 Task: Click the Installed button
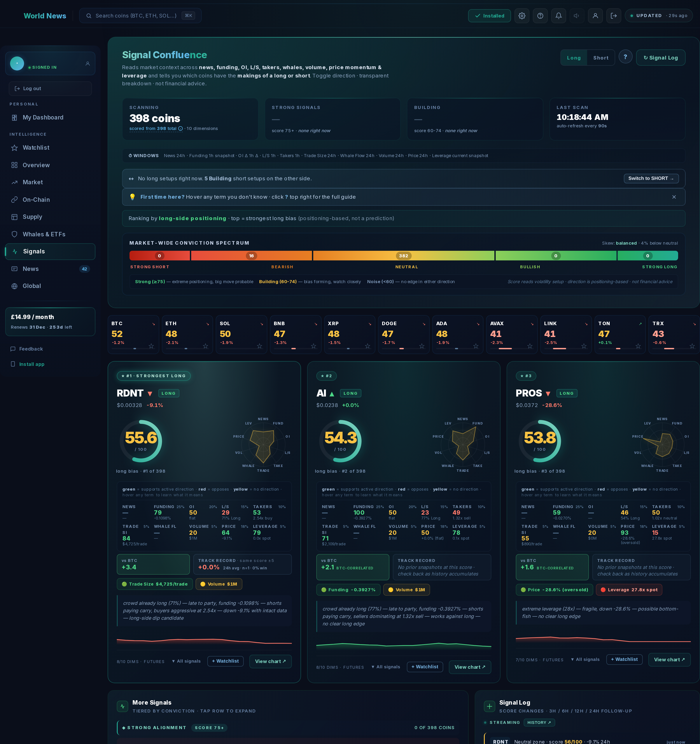point(489,16)
